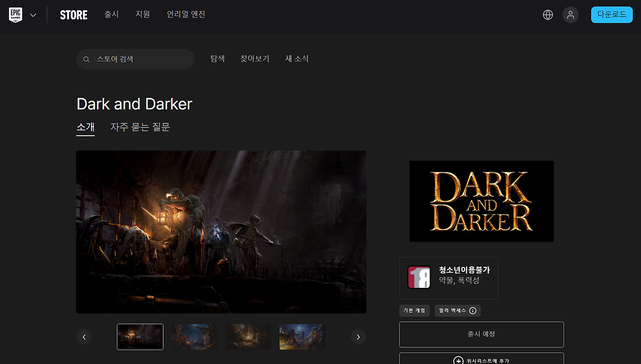This screenshot has height=364, width=641.
Task: Show previous screenshot with left arrow
Action: (x=84, y=337)
